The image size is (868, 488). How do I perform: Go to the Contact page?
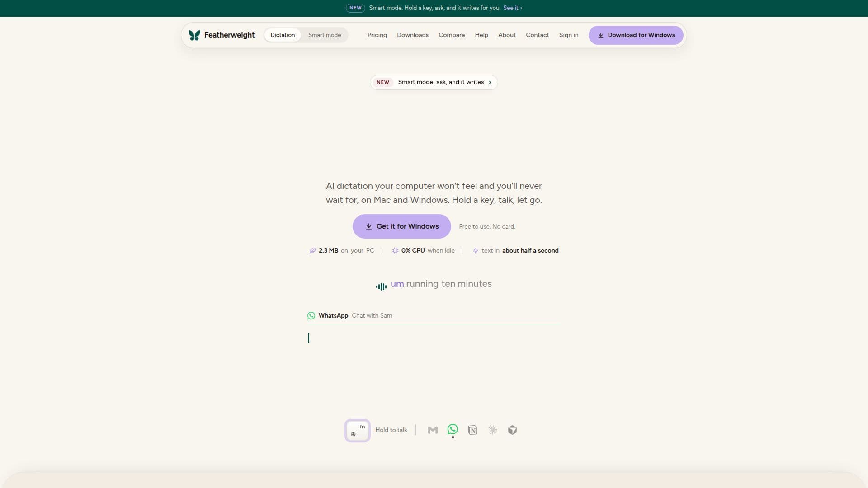[x=538, y=35]
